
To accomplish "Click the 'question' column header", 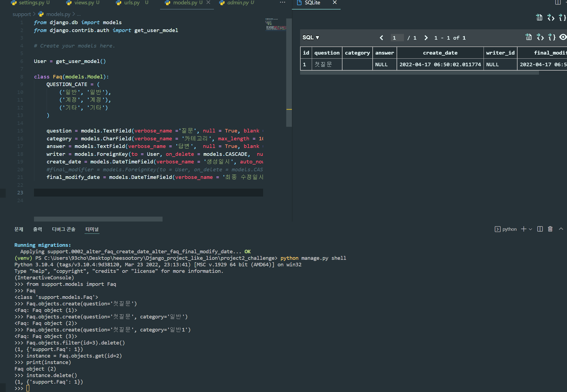I will [x=327, y=53].
